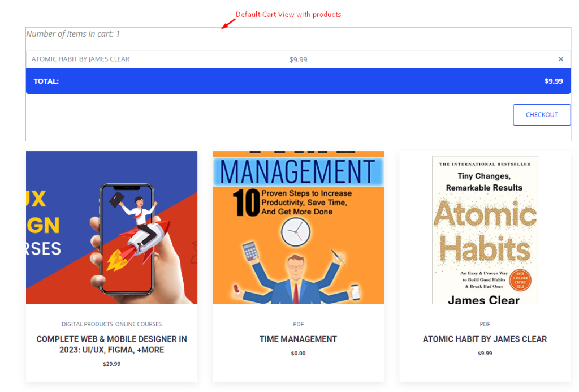Screen dimensions: 579x392
Task: Open the Digital Products category link
Action: tap(87, 324)
